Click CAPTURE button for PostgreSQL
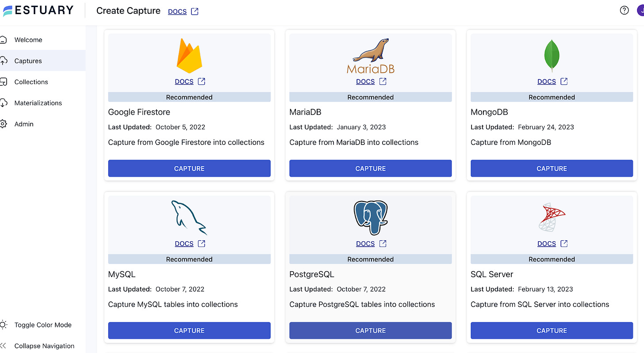The width and height of the screenshot is (644, 353). [x=371, y=330]
